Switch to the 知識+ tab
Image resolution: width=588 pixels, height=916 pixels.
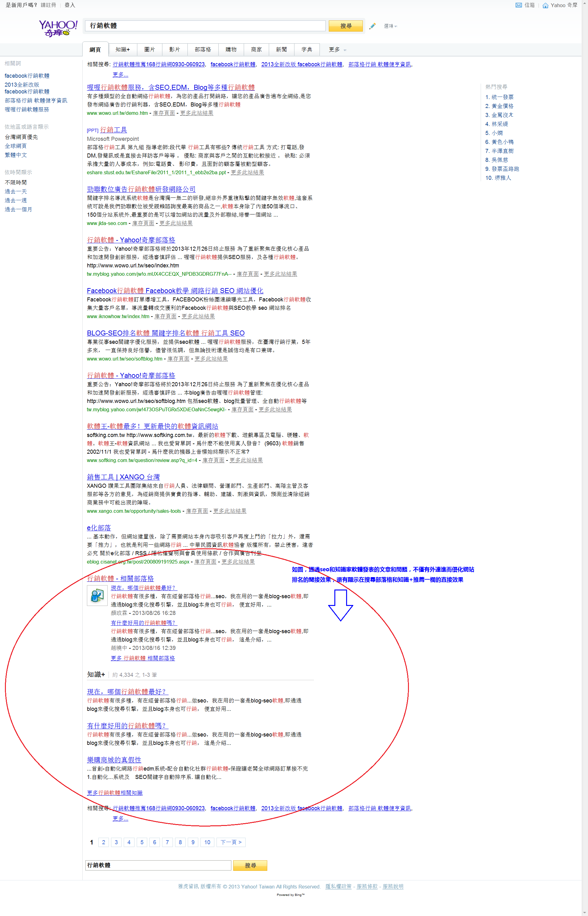pyautogui.click(x=122, y=50)
